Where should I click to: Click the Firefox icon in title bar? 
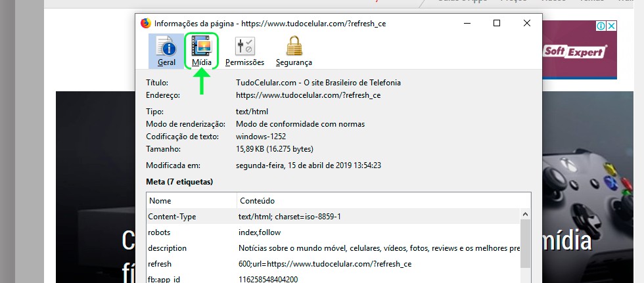click(145, 24)
